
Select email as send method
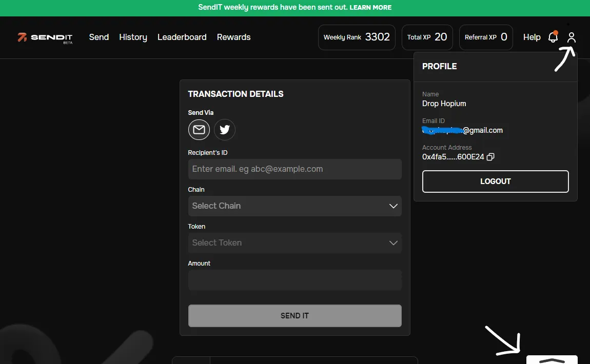coord(199,130)
